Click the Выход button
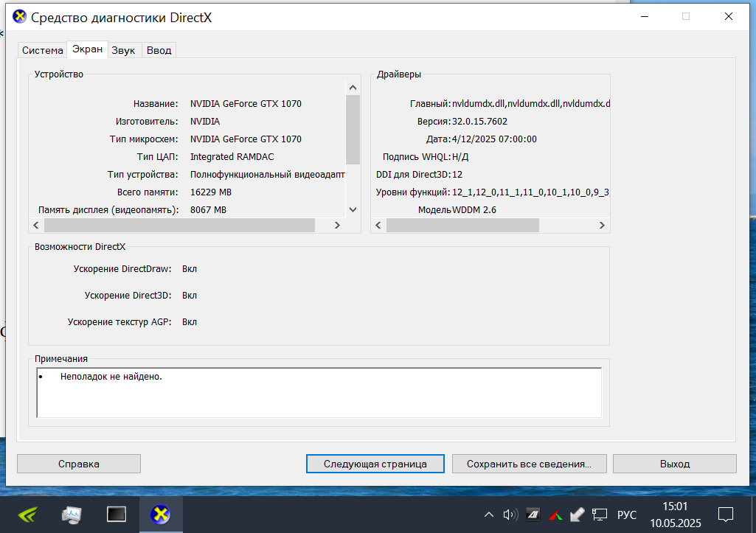 (675, 464)
